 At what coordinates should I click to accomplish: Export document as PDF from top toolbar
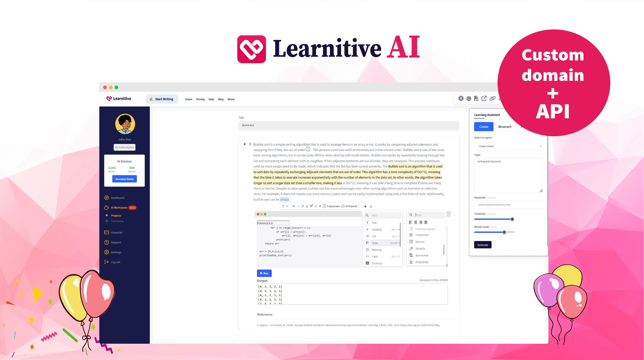pos(477,99)
